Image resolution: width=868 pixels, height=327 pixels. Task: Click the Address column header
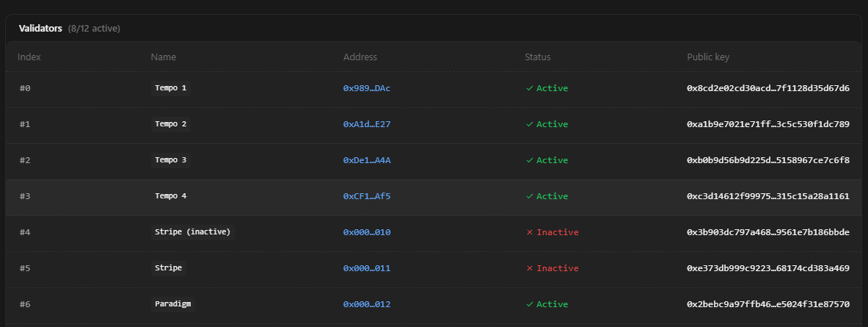click(360, 57)
